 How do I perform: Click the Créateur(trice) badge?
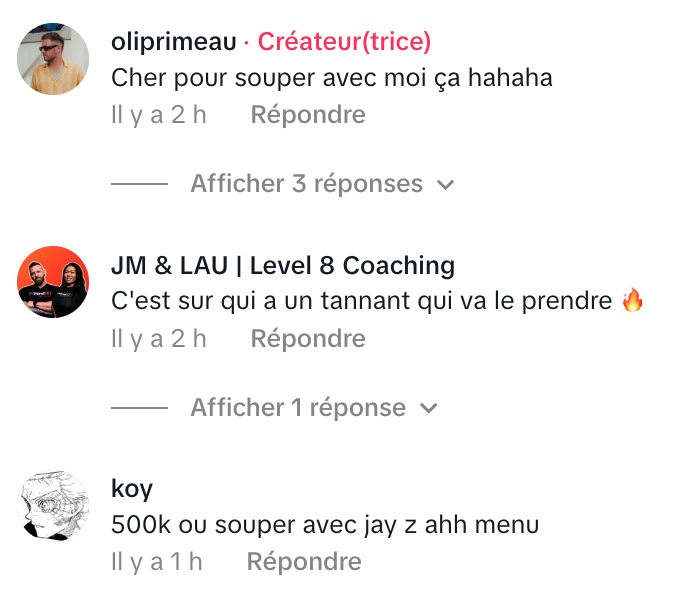pyautogui.click(x=344, y=42)
